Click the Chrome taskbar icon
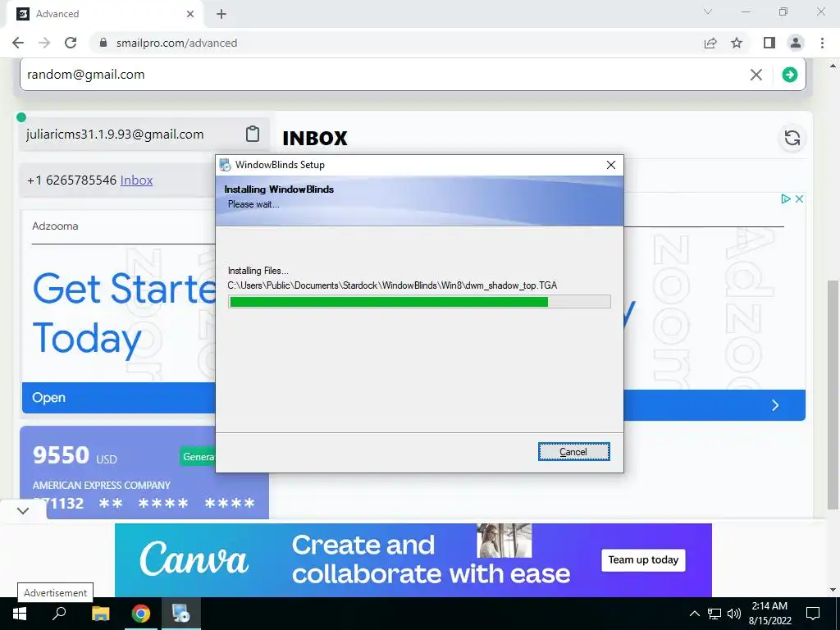The height and width of the screenshot is (630, 840). click(x=140, y=614)
